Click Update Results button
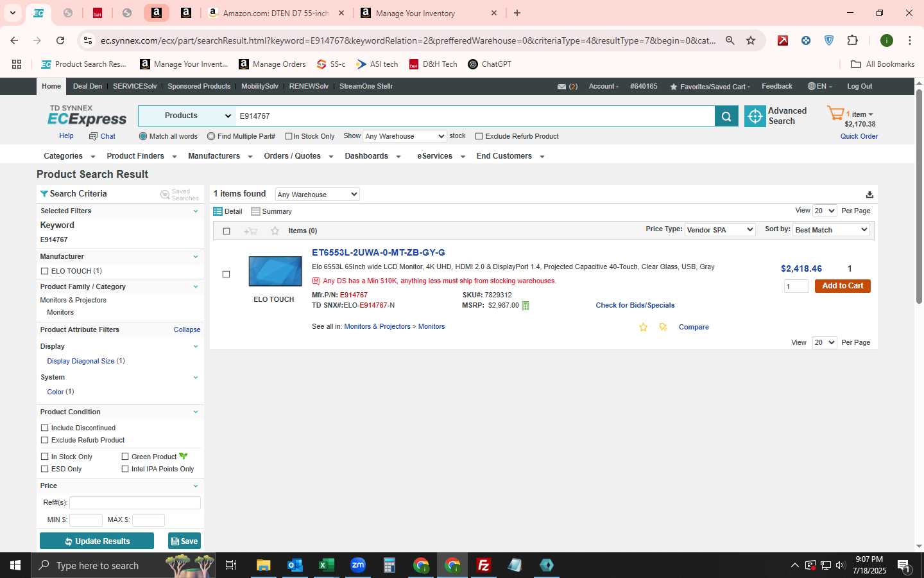924x578 pixels. (97, 541)
